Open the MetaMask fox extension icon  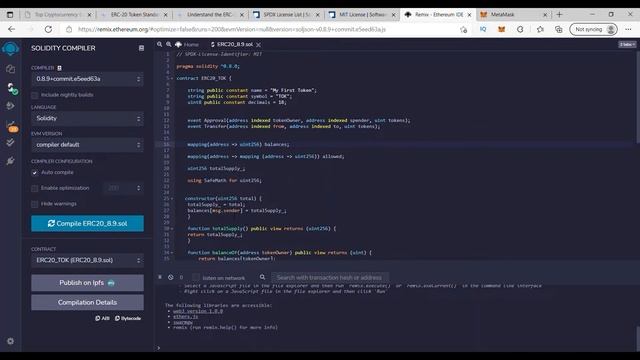pyautogui.click(x=501, y=29)
